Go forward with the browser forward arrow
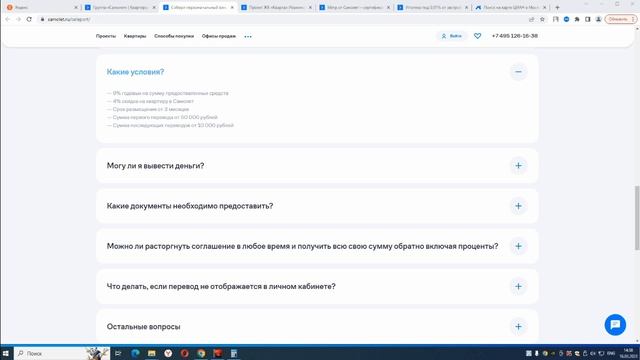Viewport: 640px width, 360px height. click(18, 19)
